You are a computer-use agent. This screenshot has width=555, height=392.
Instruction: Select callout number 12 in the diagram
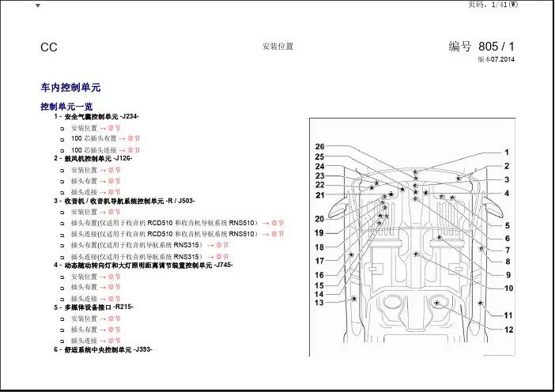click(509, 329)
